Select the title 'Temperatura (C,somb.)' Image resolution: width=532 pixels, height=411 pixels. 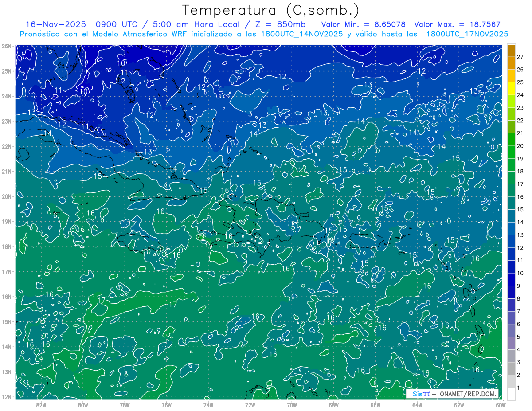pos(271,10)
